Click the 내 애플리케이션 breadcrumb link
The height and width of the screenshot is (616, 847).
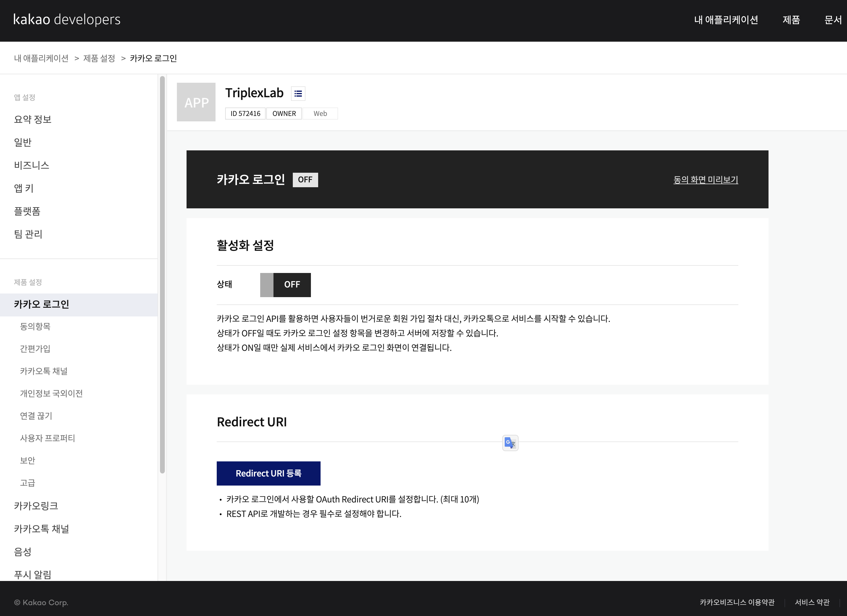[41, 58]
